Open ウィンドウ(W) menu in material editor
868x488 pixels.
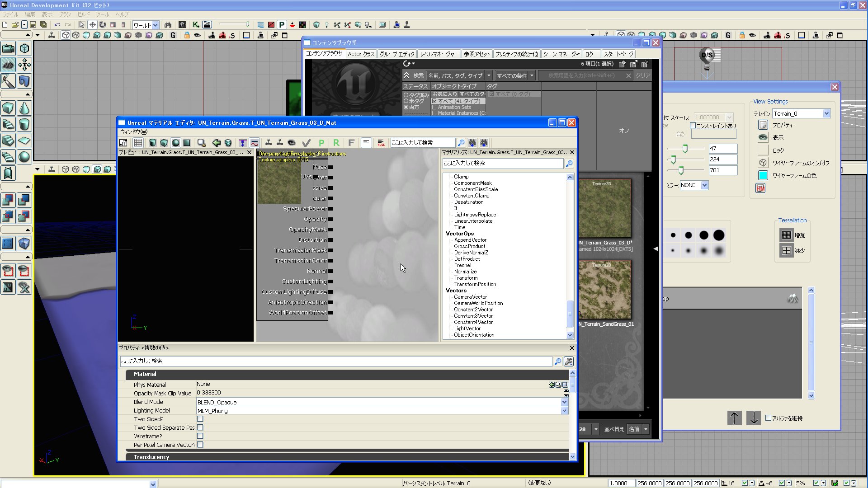point(133,132)
